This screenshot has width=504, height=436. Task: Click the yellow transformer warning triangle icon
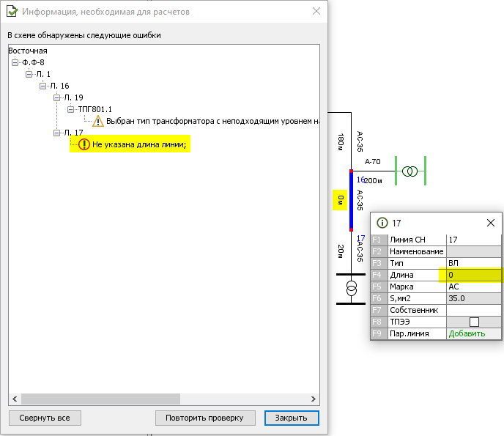tap(98, 122)
